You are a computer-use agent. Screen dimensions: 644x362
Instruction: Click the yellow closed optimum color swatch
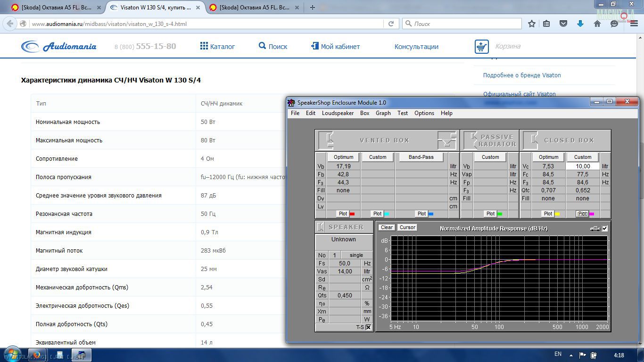click(x=557, y=214)
